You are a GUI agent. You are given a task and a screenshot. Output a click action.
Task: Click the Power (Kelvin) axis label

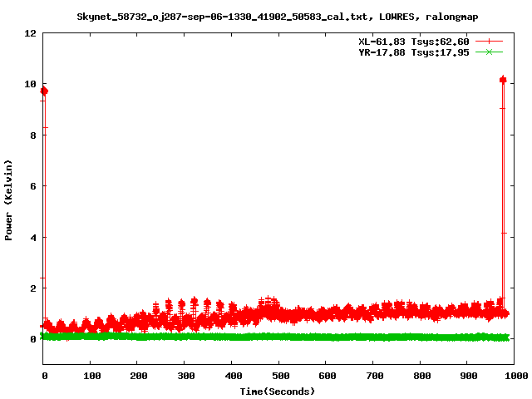8,200
